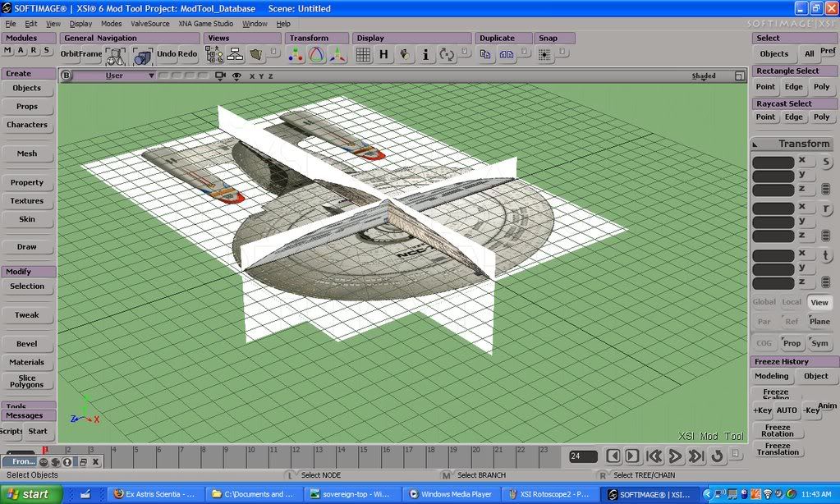The image size is (840, 504).
Task: Click the Orbit navigation button
Action: click(70, 54)
